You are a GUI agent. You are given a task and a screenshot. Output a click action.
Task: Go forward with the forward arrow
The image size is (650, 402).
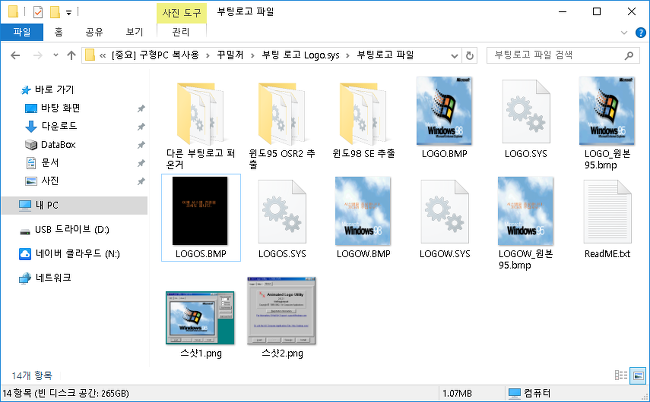38,55
